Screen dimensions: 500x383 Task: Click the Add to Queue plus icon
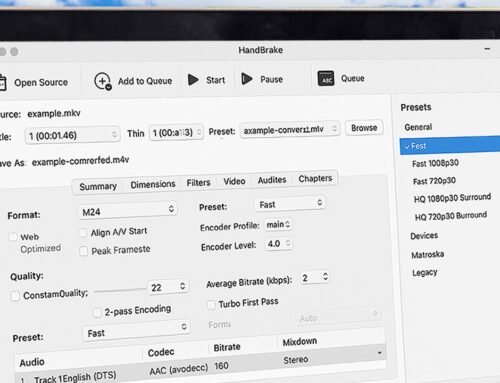[103, 81]
